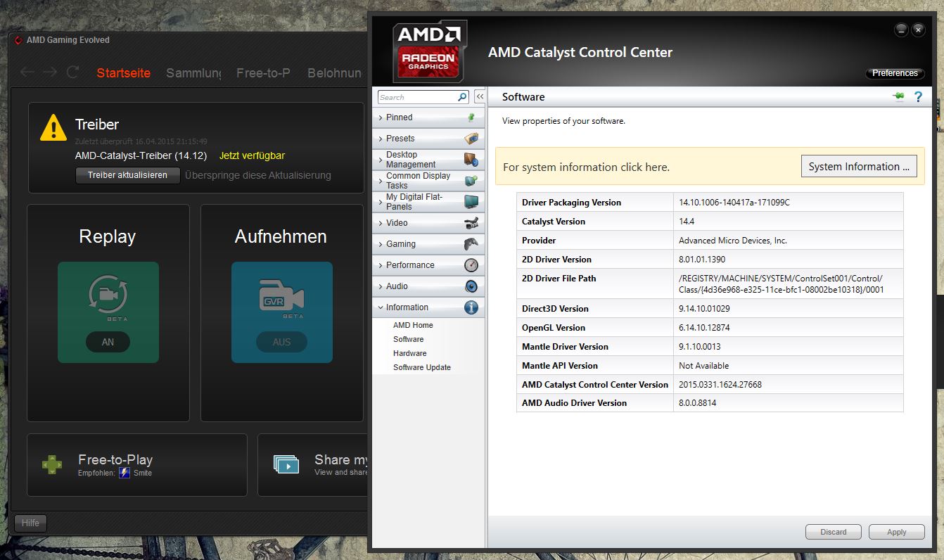Click the Desktop Management monitor icon
The width and height of the screenshot is (944, 560).
(471, 160)
